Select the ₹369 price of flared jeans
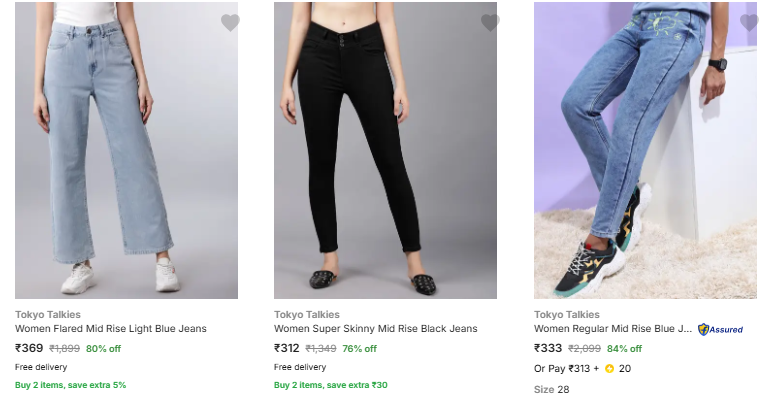This screenshot has width=770, height=397. 29,348
